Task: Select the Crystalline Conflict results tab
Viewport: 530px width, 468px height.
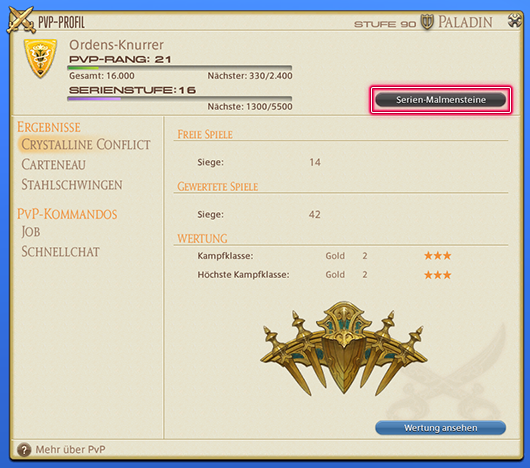Action: click(x=86, y=145)
